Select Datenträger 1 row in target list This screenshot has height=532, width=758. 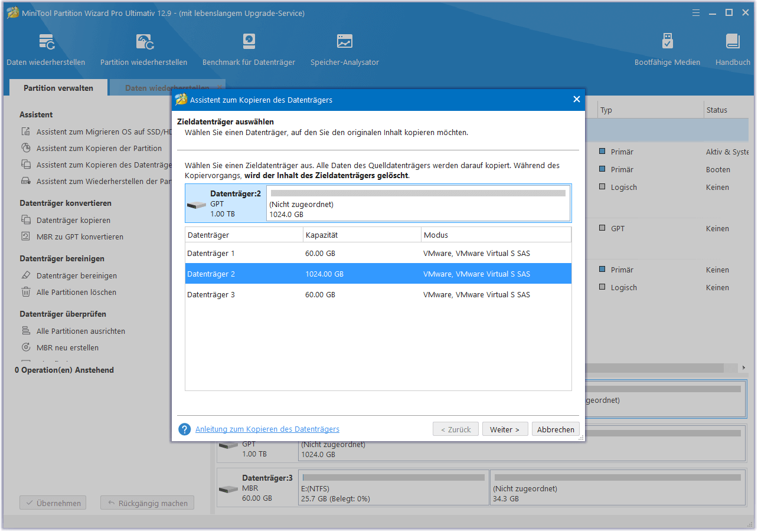click(378, 253)
